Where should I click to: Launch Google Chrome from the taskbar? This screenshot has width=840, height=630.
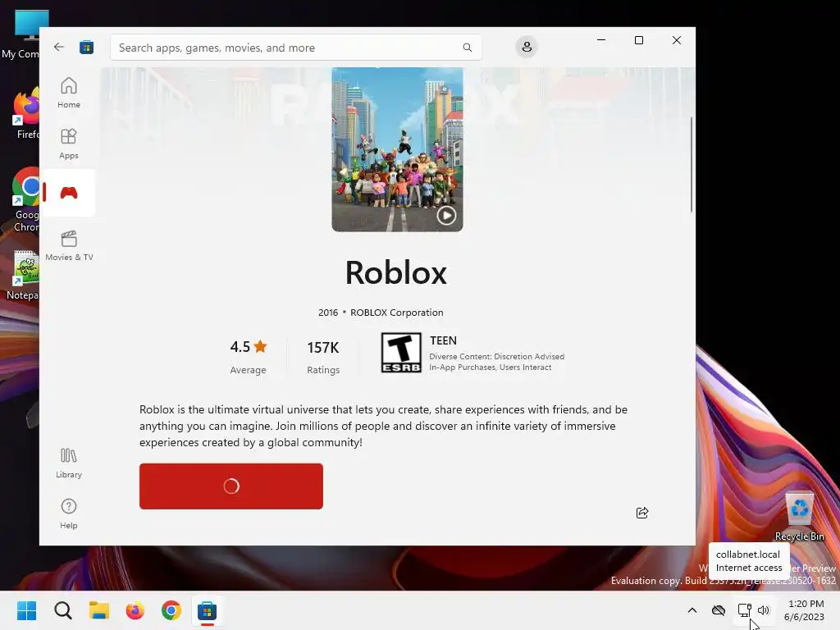[x=171, y=610]
